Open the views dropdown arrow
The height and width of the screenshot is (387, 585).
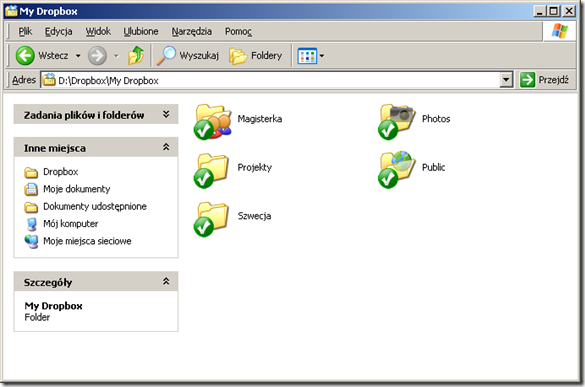pyautogui.click(x=322, y=56)
